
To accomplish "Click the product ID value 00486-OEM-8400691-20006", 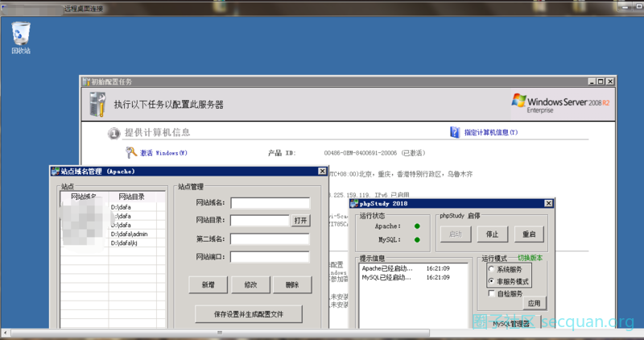I will point(360,153).
